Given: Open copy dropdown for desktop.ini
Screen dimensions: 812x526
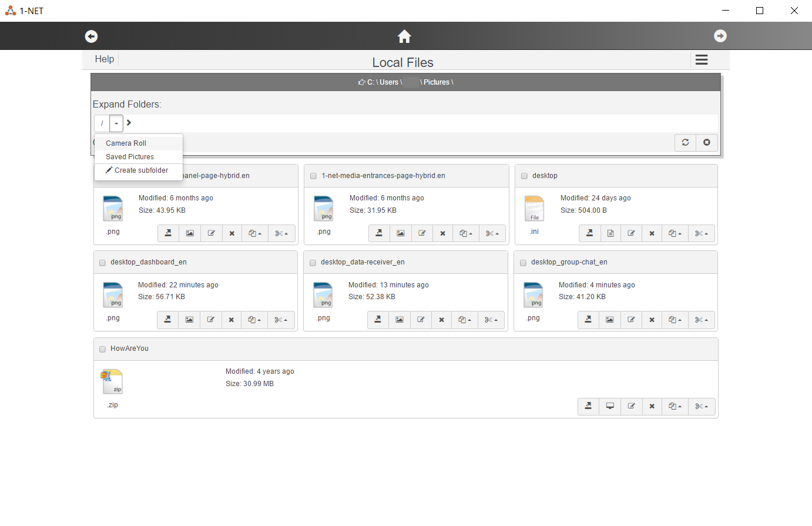Looking at the screenshot, I should (675, 233).
